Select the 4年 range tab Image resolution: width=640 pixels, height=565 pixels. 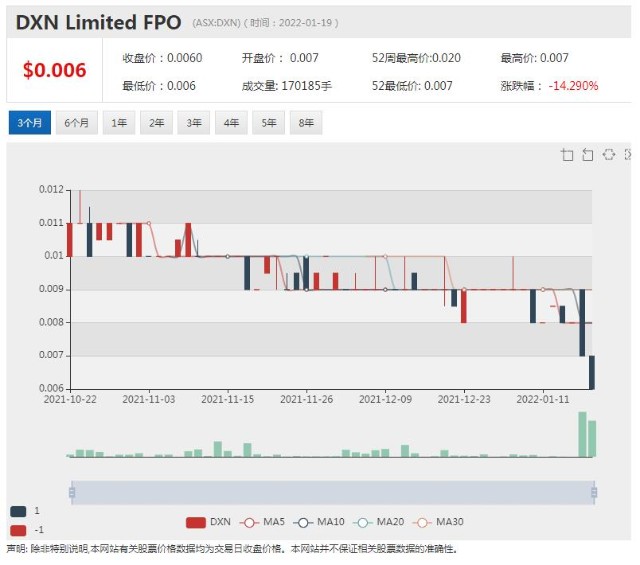231,122
